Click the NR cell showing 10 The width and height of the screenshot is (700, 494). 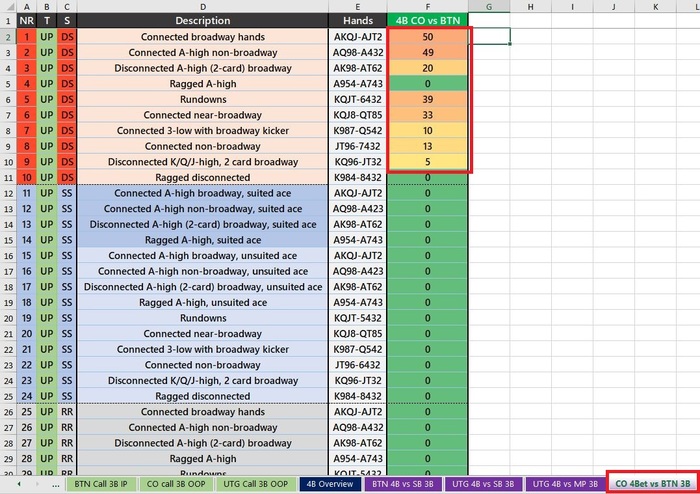[x=27, y=178]
